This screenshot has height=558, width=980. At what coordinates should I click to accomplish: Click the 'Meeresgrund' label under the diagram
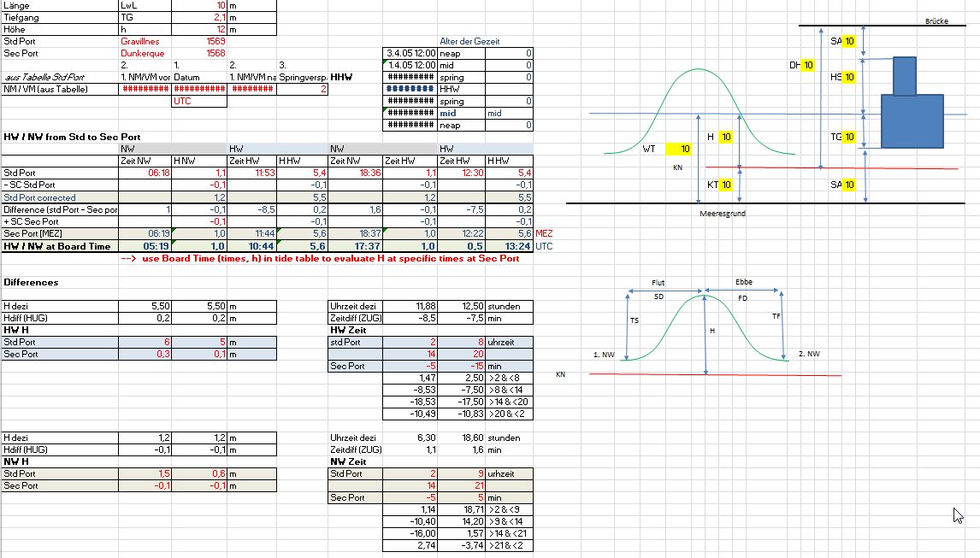pos(723,214)
